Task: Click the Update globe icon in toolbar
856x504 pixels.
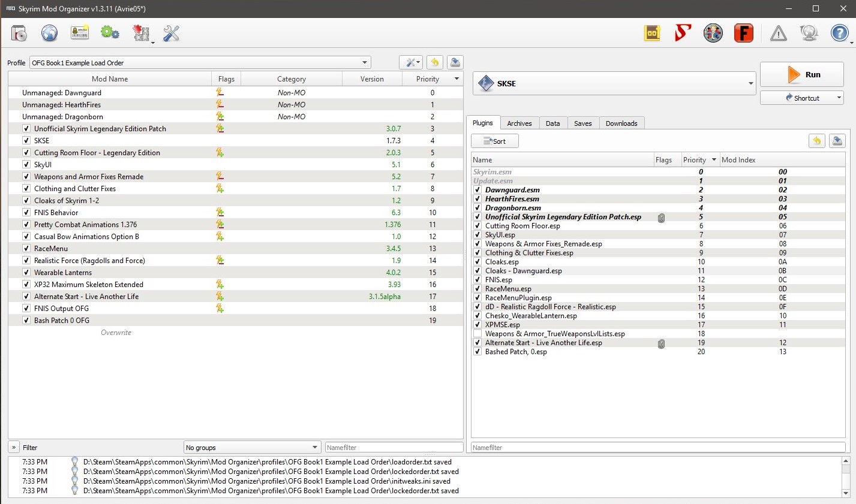Action: [x=809, y=33]
